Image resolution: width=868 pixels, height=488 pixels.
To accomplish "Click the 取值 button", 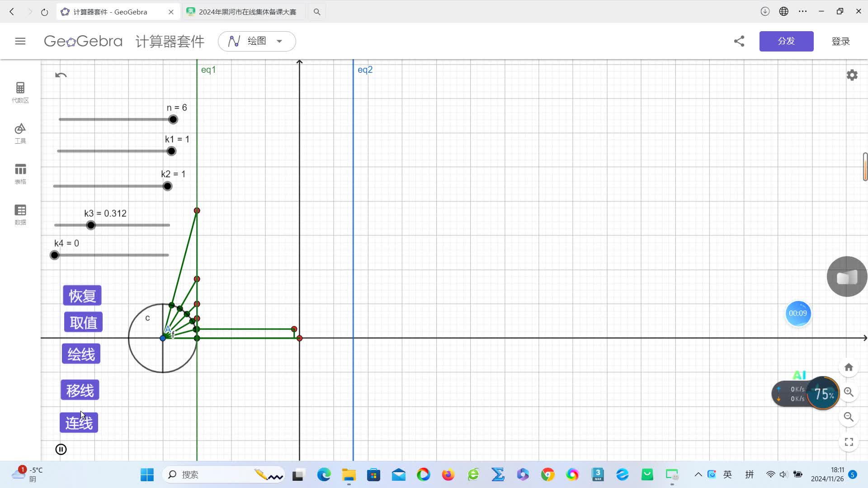I will coord(83,322).
